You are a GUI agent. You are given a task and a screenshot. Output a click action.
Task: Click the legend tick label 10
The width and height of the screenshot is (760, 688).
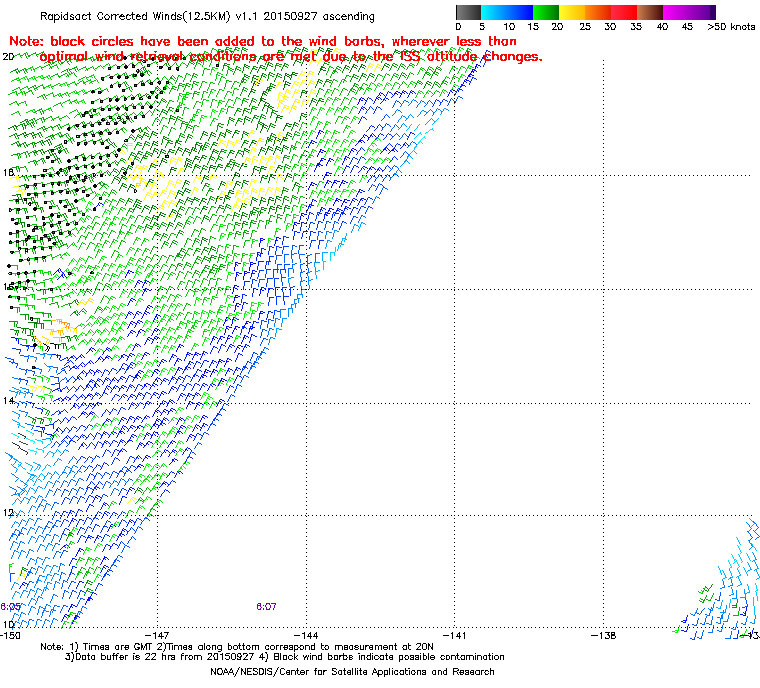coord(508,27)
